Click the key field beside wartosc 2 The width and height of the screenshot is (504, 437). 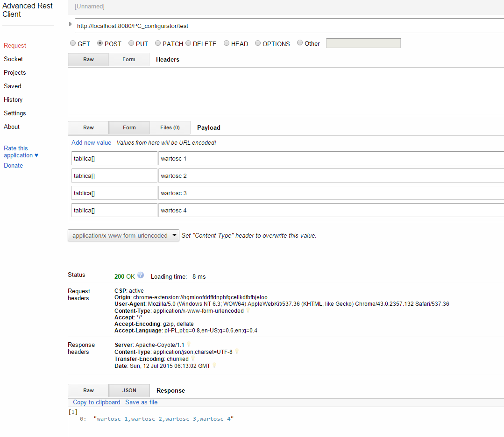tap(114, 176)
